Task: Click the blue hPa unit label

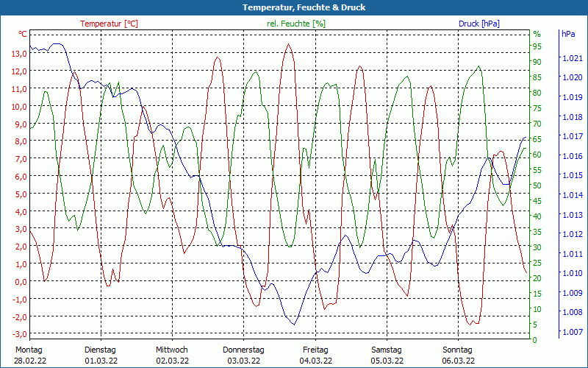Action: point(569,34)
